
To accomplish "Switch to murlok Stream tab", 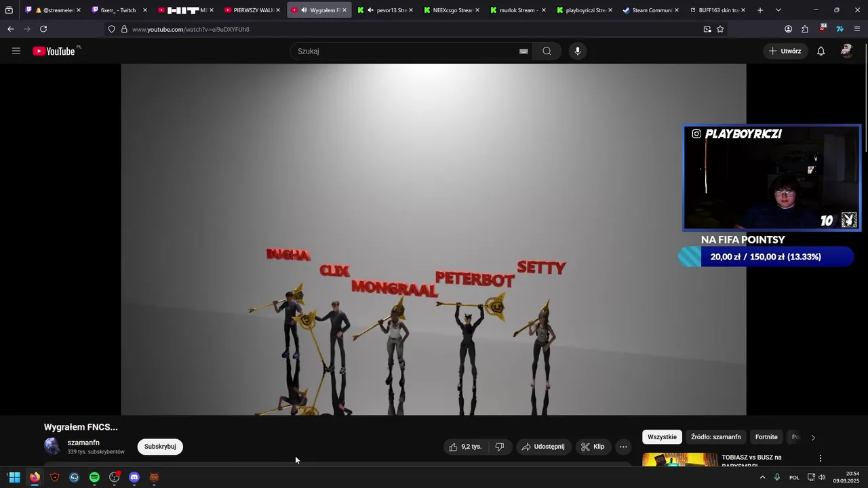I will pos(518,10).
